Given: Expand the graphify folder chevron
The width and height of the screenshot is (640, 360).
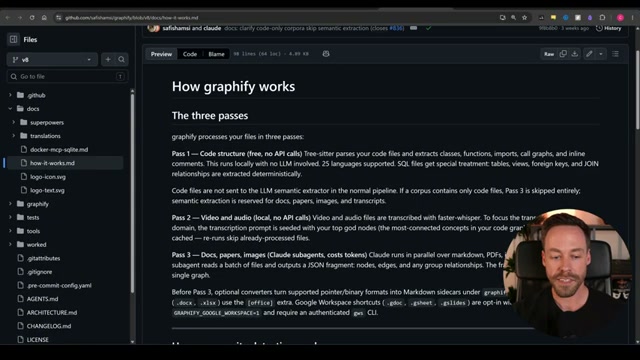Looking at the screenshot, I should click(x=10, y=204).
